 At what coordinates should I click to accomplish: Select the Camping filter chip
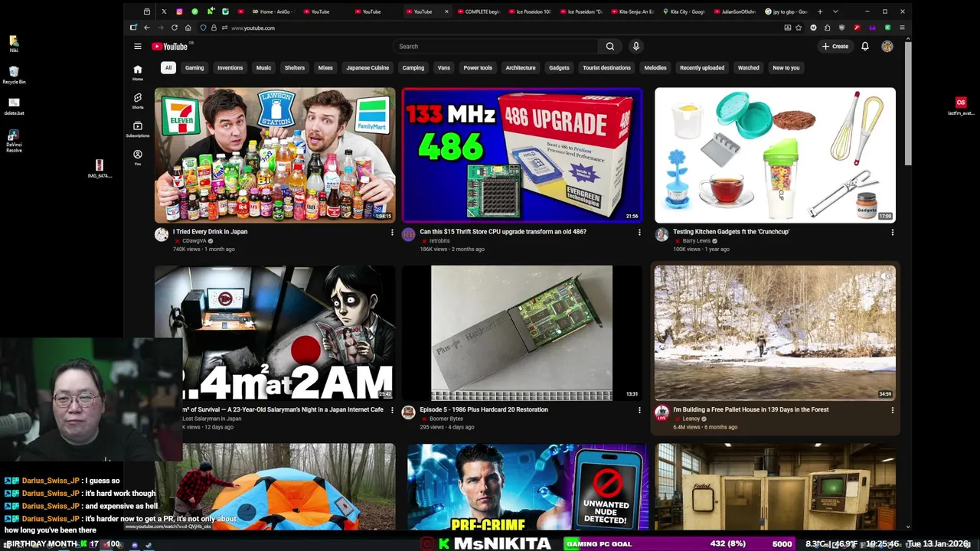coord(413,67)
